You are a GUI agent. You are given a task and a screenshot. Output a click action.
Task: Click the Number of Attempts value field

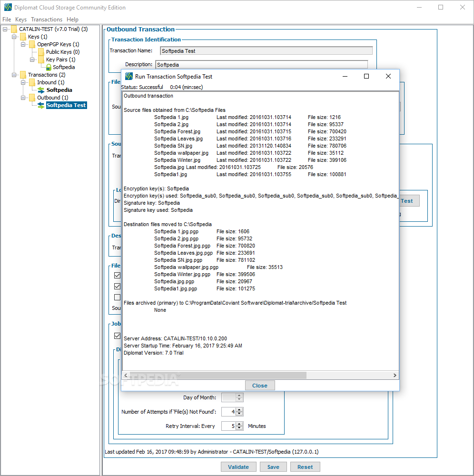pyautogui.click(x=229, y=412)
